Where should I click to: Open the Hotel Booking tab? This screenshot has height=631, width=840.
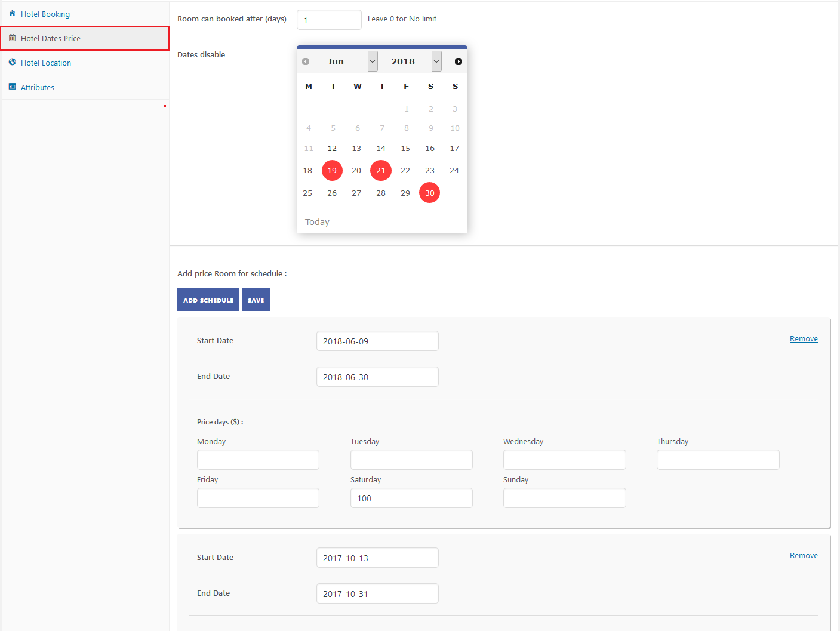(85, 14)
